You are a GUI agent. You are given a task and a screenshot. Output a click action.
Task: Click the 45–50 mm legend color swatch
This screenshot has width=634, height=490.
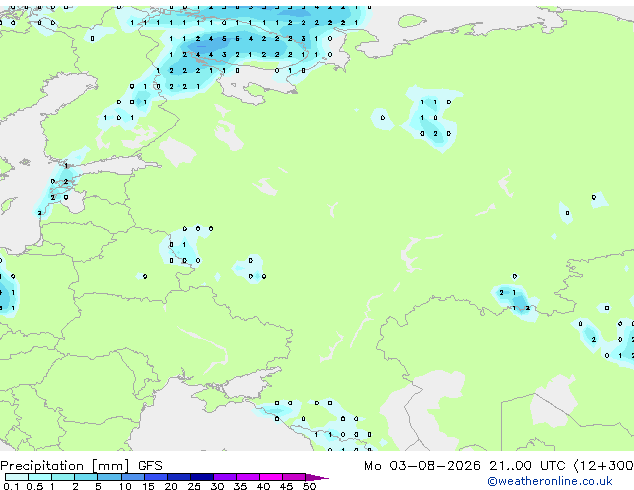pos(294,477)
